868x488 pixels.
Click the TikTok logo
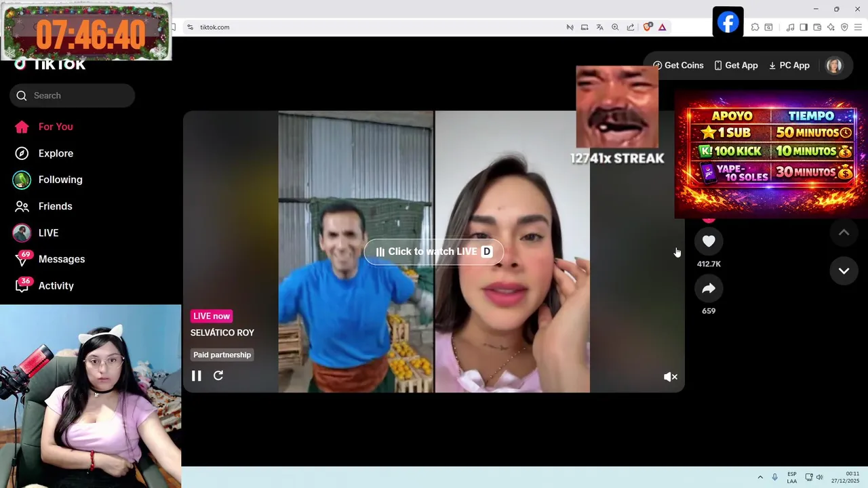tap(50, 64)
